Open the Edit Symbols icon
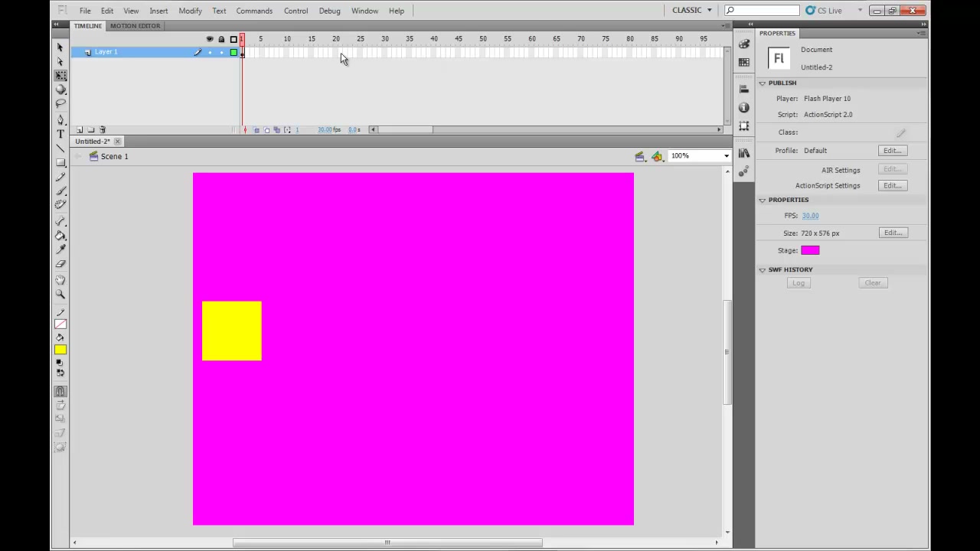The image size is (980, 551). (658, 156)
